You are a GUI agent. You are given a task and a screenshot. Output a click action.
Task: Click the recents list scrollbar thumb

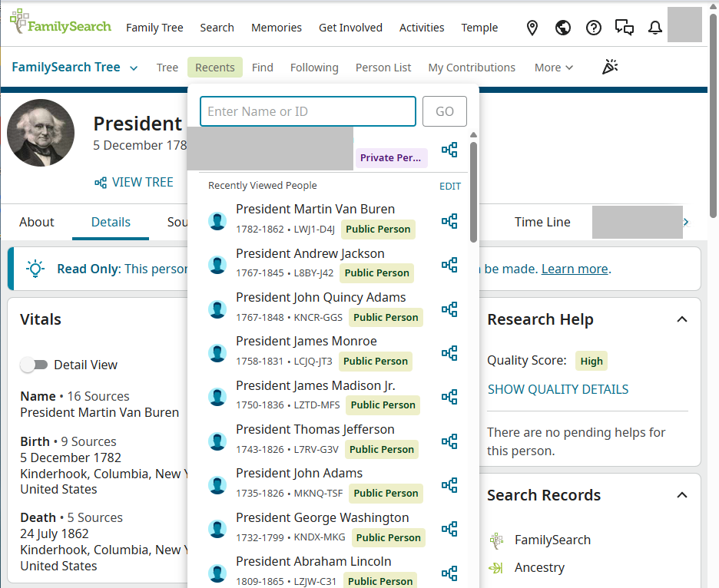474,192
